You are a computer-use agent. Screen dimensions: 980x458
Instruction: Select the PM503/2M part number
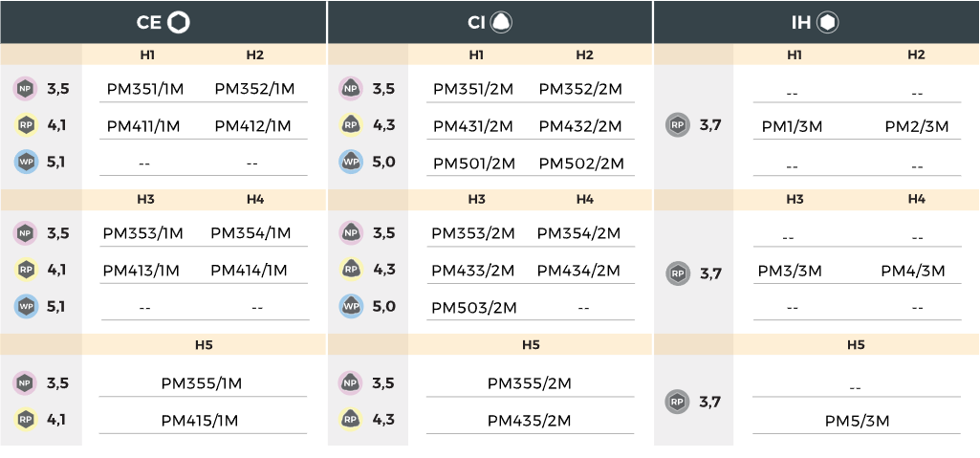point(474,308)
